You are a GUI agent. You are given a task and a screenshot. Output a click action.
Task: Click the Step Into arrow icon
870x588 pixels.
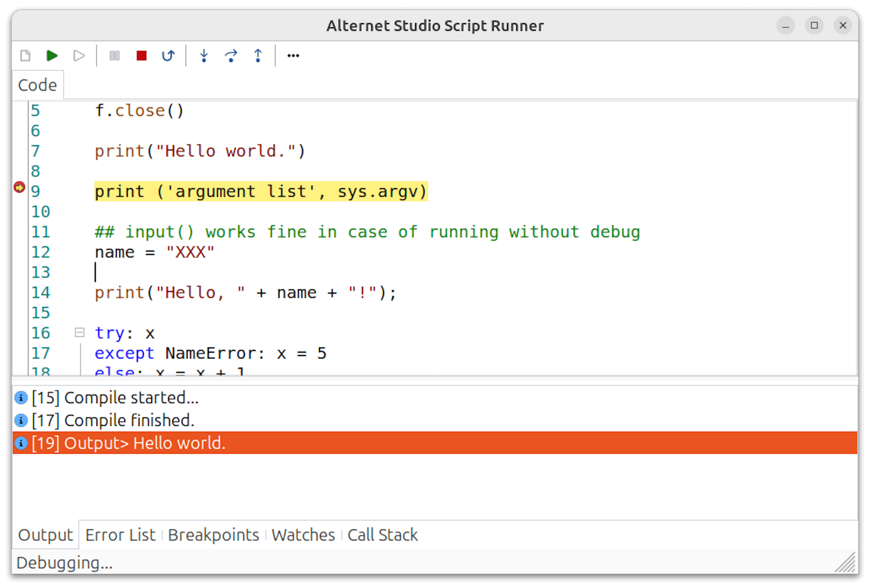click(x=204, y=56)
